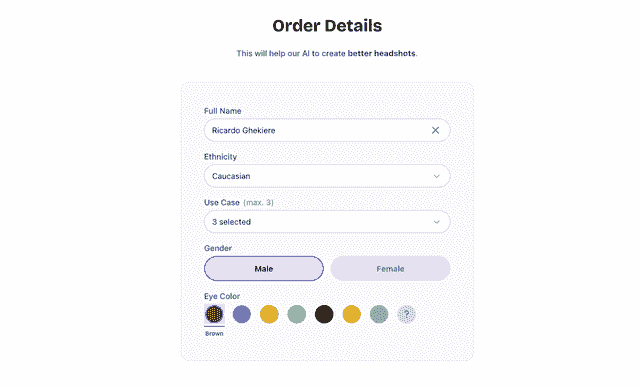
Task: Choose the blue eye color swatch
Action: (242, 315)
